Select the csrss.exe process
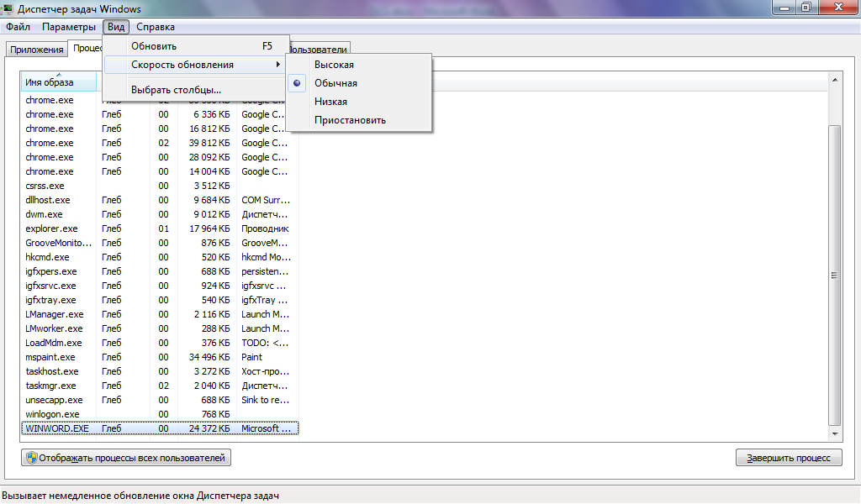 coord(160,186)
